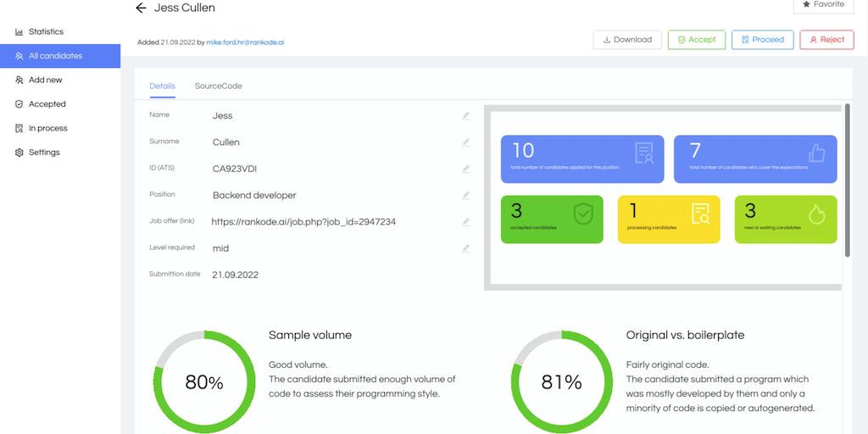This screenshot has width=868, height=434.
Task: Click the Proceed button
Action: pos(763,40)
